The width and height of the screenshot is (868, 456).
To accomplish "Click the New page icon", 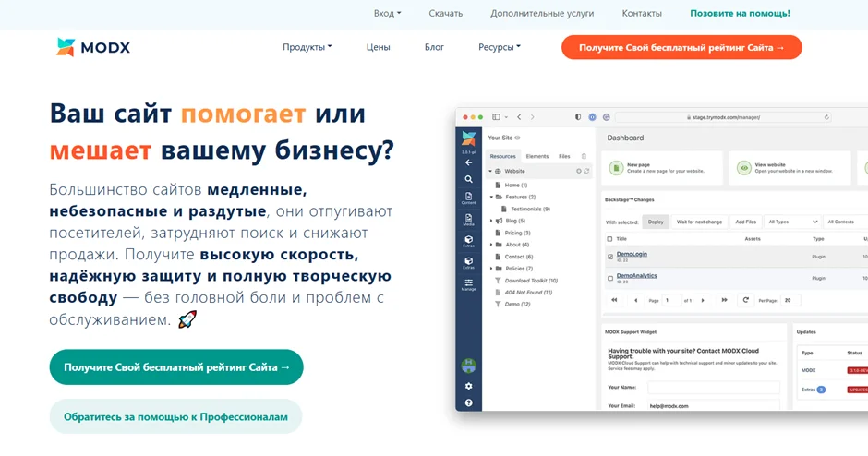I will (616, 168).
